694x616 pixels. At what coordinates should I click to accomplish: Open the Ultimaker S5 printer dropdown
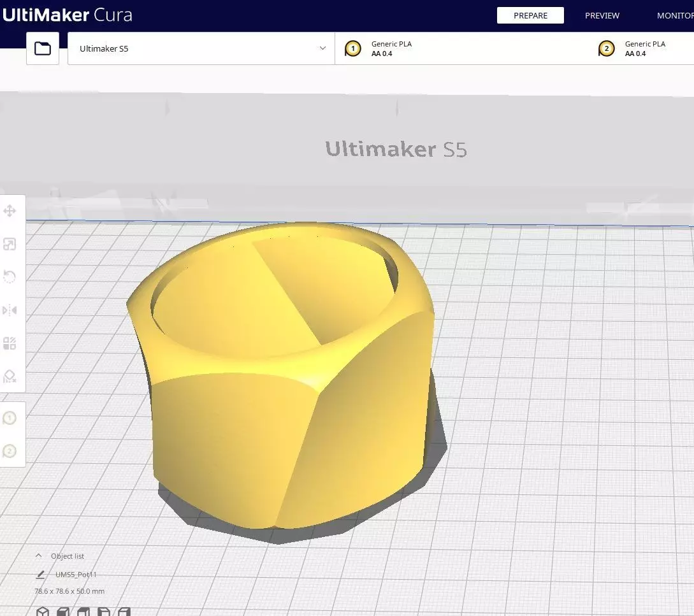coord(201,48)
